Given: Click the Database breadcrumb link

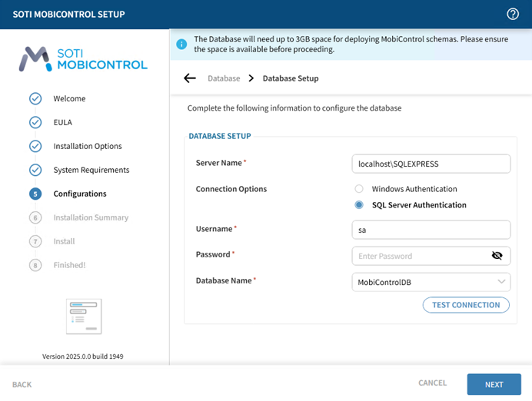Looking at the screenshot, I should [224, 78].
